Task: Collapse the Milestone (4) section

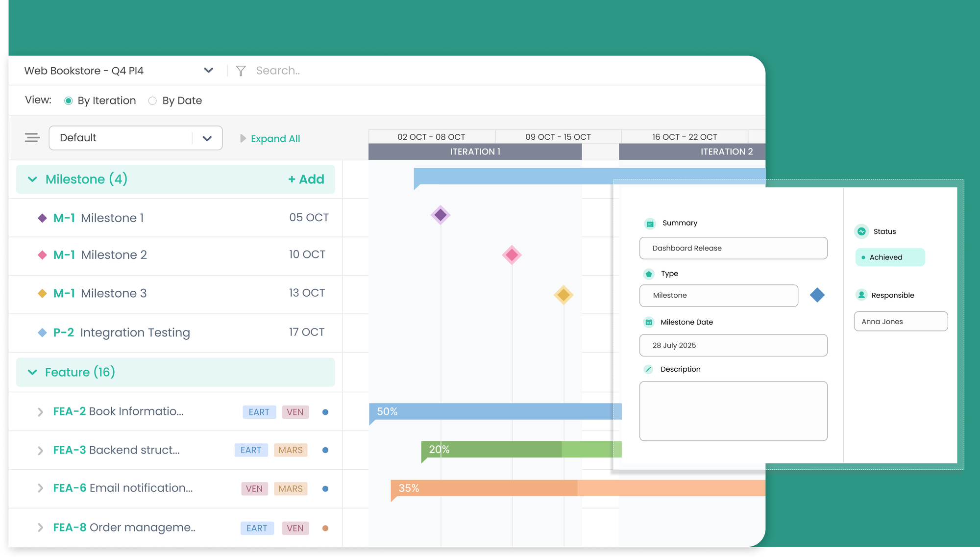Action: click(x=32, y=179)
